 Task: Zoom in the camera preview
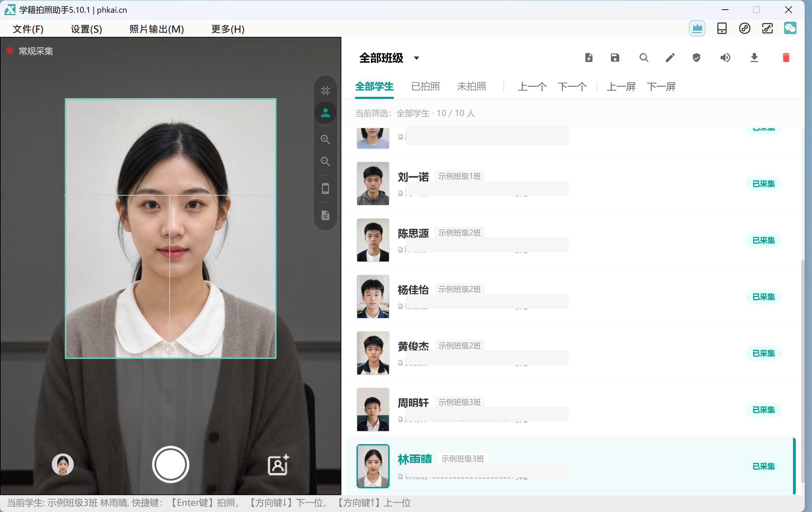coord(325,139)
